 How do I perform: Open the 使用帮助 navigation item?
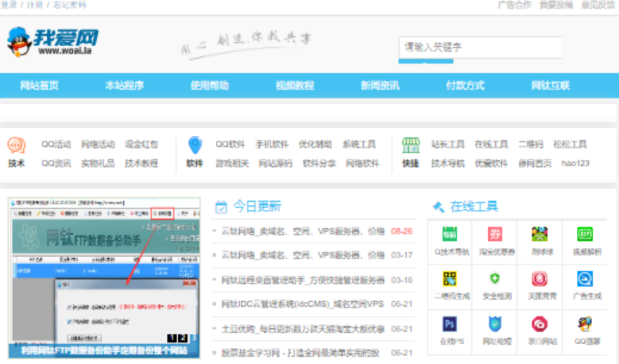(x=209, y=86)
